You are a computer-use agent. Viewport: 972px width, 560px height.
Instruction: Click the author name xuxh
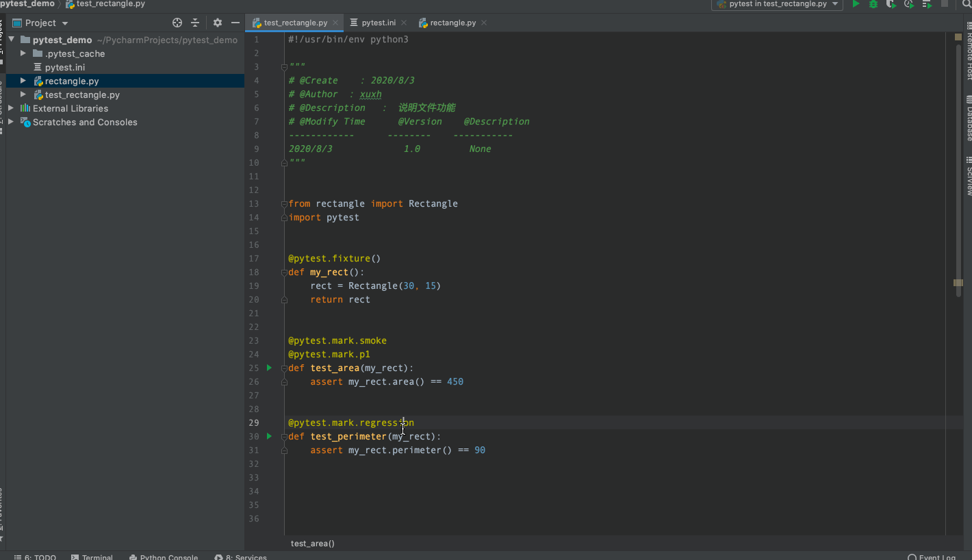pyautogui.click(x=371, y=94)
